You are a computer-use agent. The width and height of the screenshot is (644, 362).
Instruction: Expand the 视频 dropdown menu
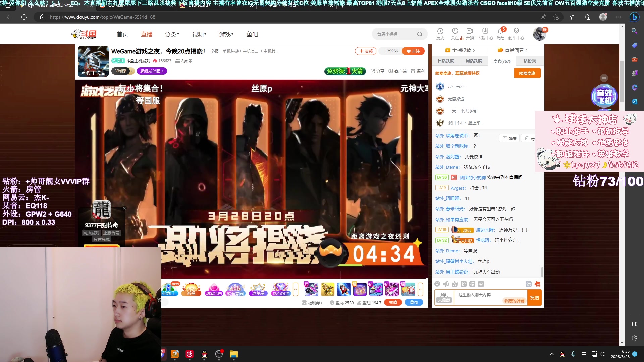click(x=199, y=34)
